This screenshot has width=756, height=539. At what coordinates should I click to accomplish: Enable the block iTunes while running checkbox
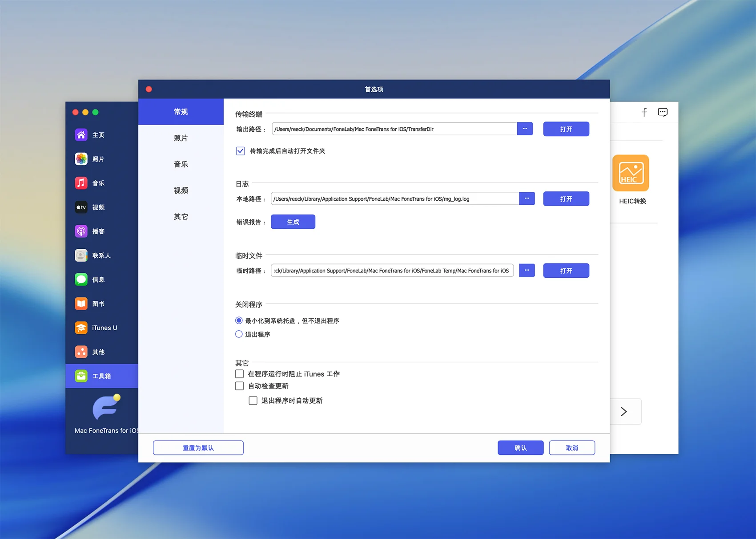pyautogui.click(x=239, y=374)
